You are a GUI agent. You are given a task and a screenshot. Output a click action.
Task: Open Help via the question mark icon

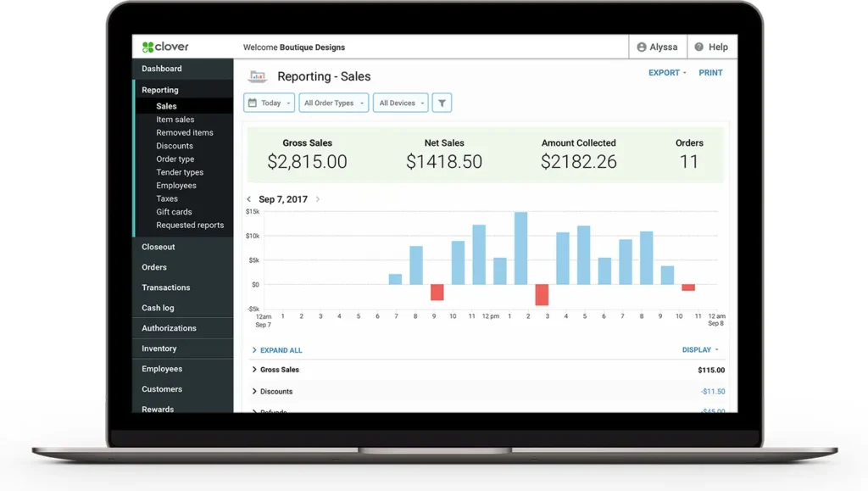pos(698,47)
